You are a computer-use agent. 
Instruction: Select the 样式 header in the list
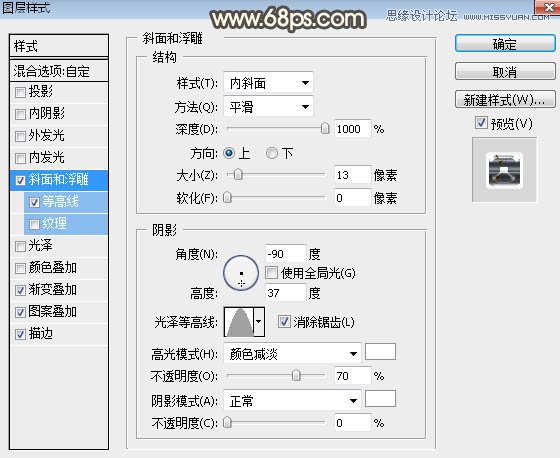point(59,46)
